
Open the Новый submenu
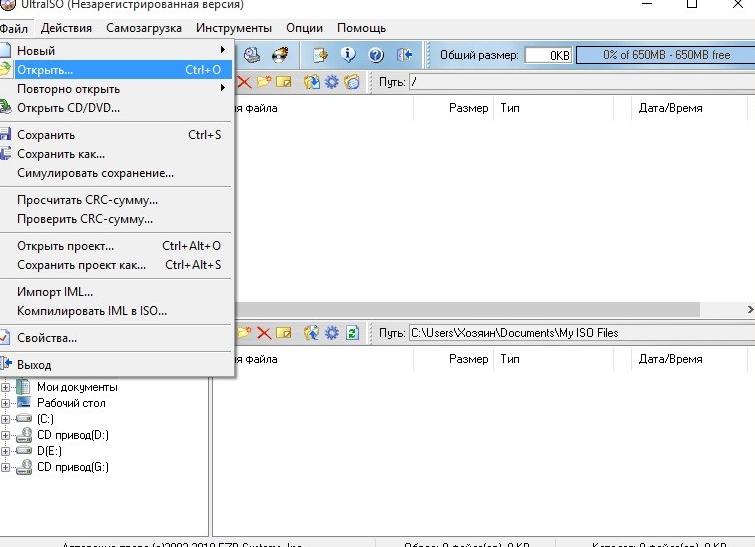click(116, 51)
